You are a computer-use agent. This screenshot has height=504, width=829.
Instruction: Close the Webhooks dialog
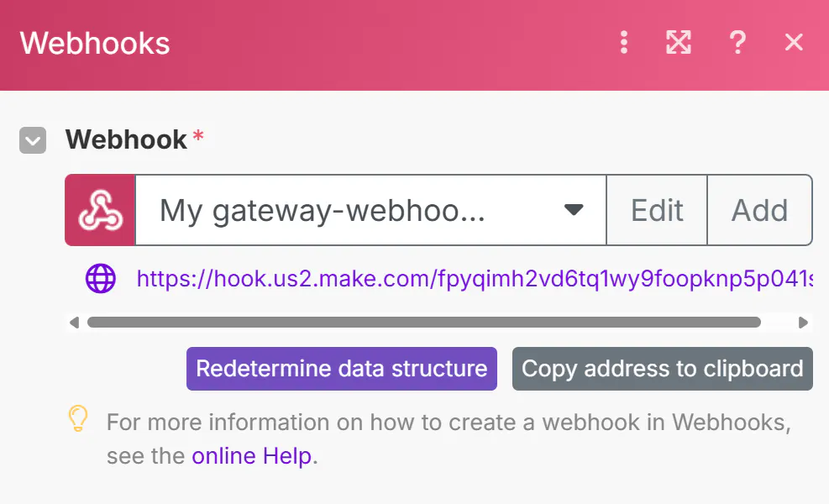[x=794, y=42]
